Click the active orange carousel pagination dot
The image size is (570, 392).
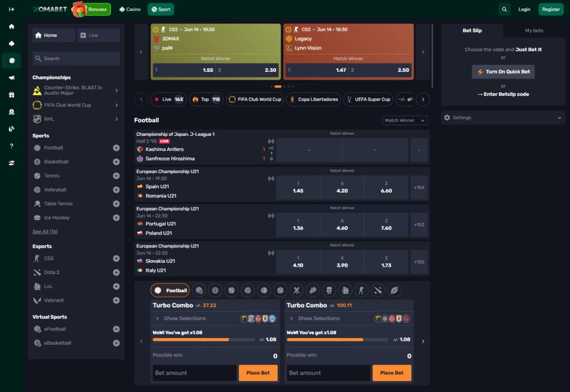click(278, 86)
